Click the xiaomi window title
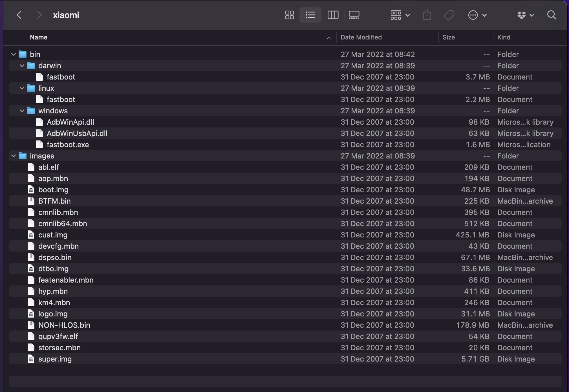This screenshot has height=392, width=569. coord(66,15)
